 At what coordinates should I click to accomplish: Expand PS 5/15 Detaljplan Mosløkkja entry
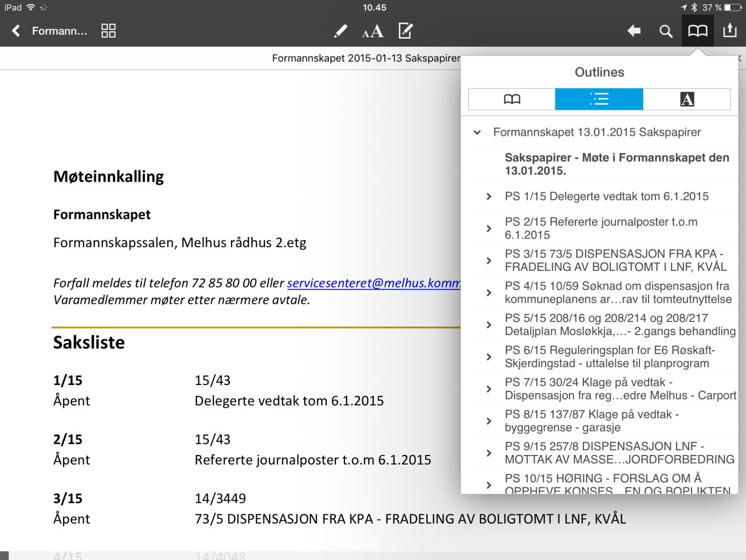tap(489, 325)
